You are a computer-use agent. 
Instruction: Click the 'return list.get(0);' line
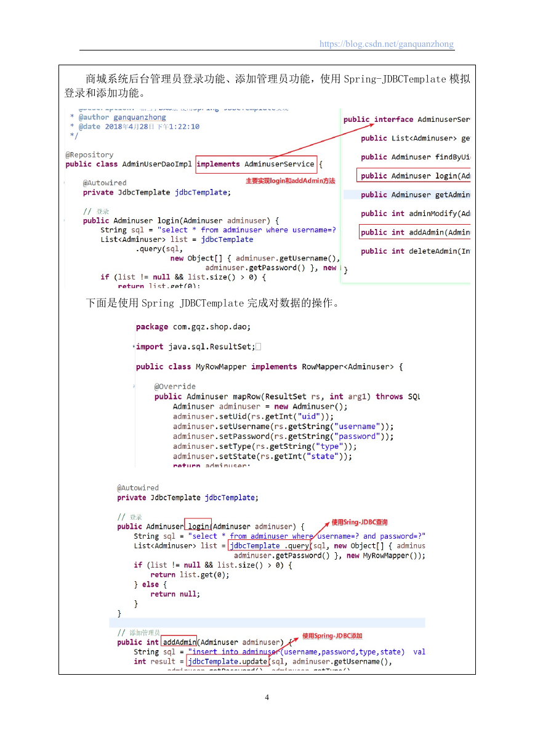pyautogui.click(x=190, y=575)
